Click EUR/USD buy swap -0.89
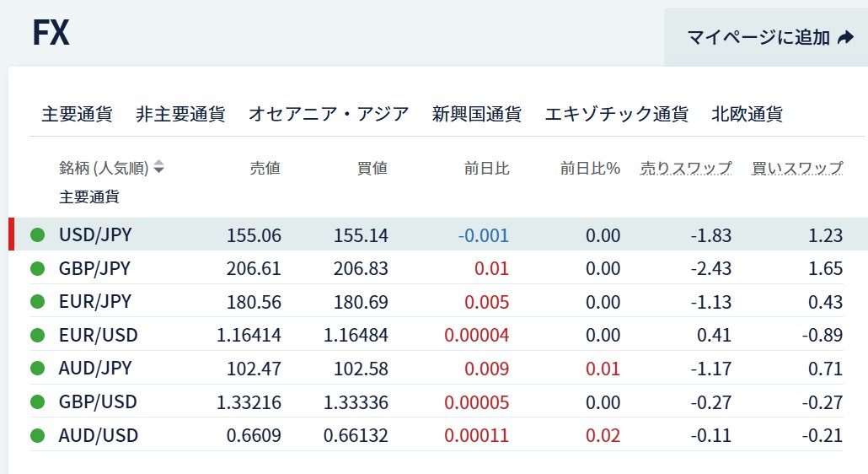 (822, 336)
